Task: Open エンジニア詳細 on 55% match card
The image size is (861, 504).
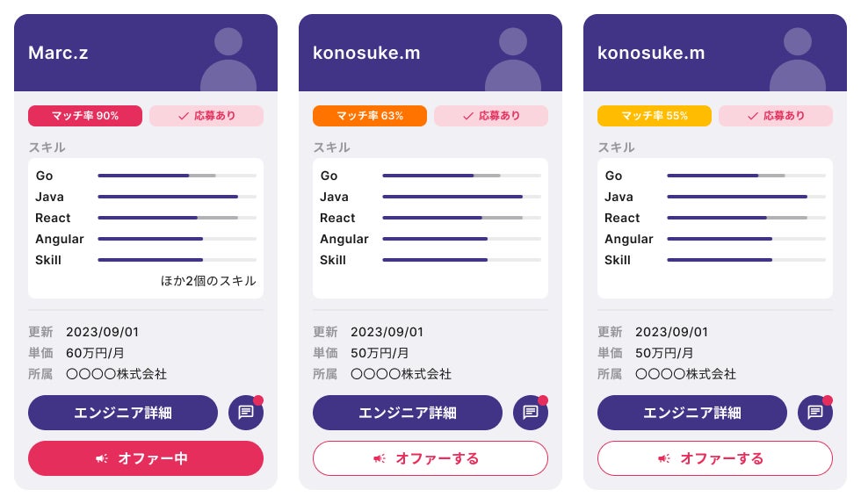Action: (x=692, y=413)
